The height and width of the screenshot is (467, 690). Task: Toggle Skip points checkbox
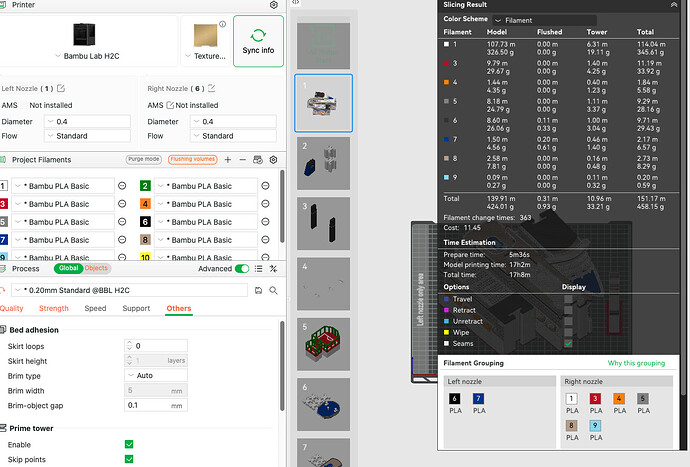coord(129,459)
